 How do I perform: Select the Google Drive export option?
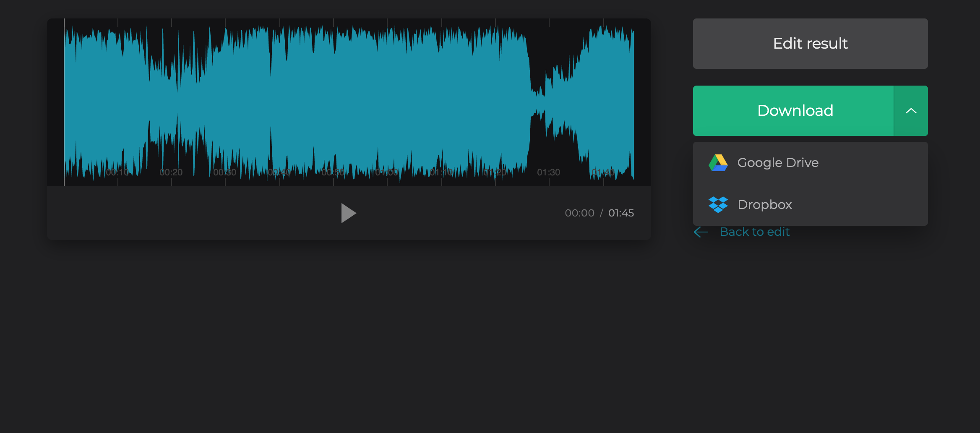pyautogui.click(x=778, y=162)
